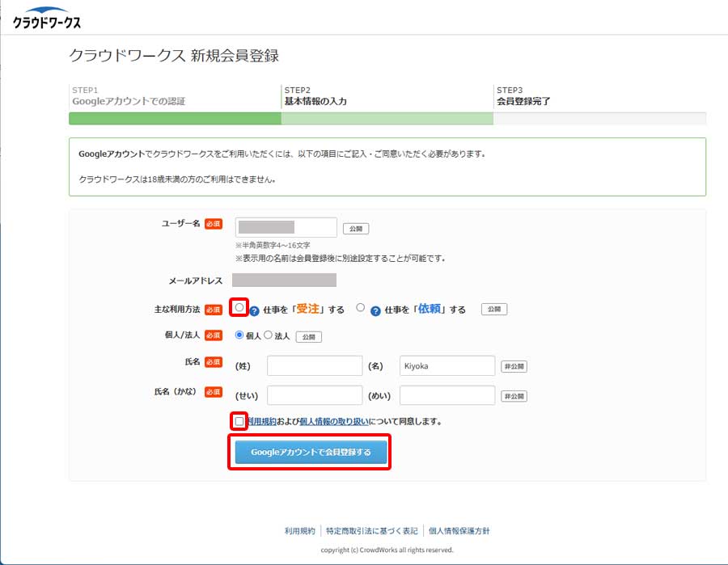
Task: Click the 公開 badge in 主な利用方法 row
Action: [x=493, y=310]
